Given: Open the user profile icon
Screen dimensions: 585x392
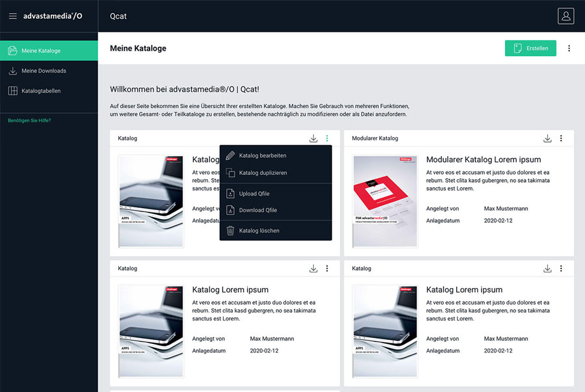Looking at the screenshot, I should [565, 16].
